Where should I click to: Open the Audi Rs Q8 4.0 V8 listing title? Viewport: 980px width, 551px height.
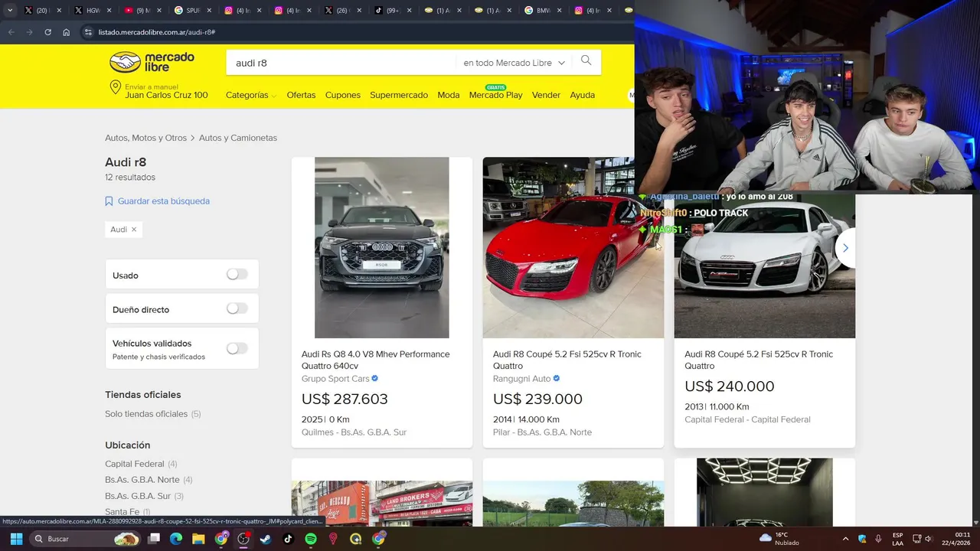tap(376, 360)
